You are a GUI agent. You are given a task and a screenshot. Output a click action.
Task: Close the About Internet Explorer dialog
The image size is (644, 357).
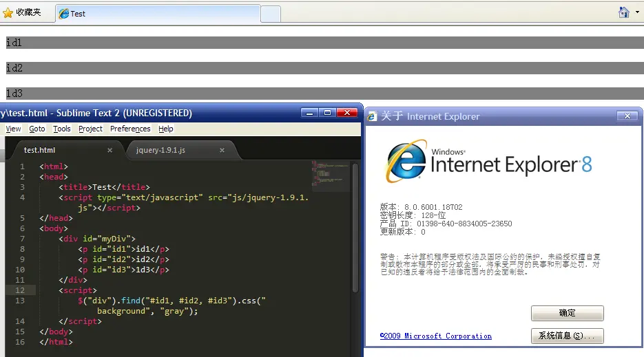[x=627, y=116]
